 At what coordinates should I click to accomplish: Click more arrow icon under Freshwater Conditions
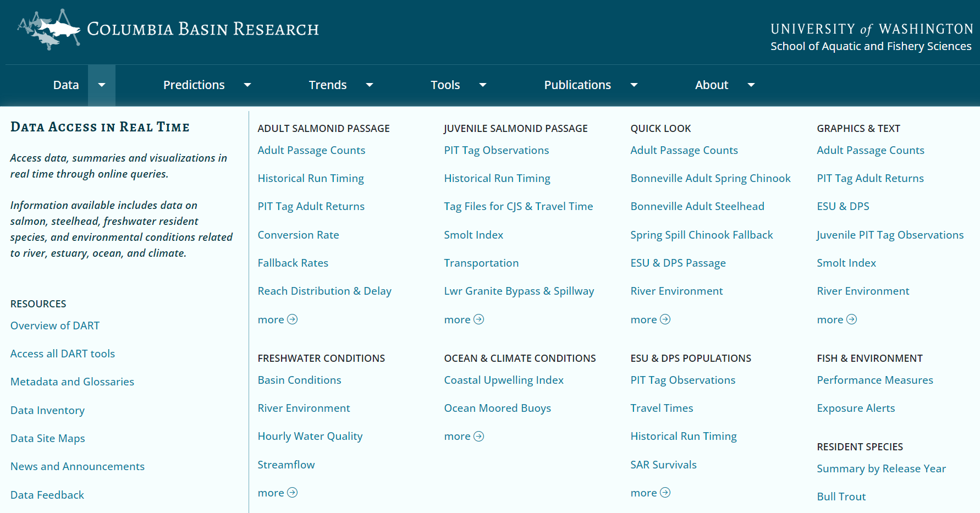click(x=293, y=493)
